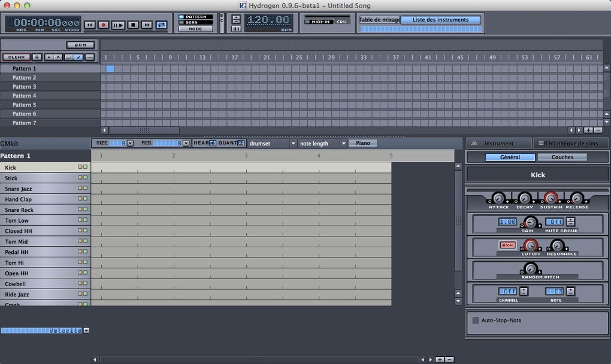Mute Kick with left orange square
Screen dimensions: 611x364
pos(80,166)
